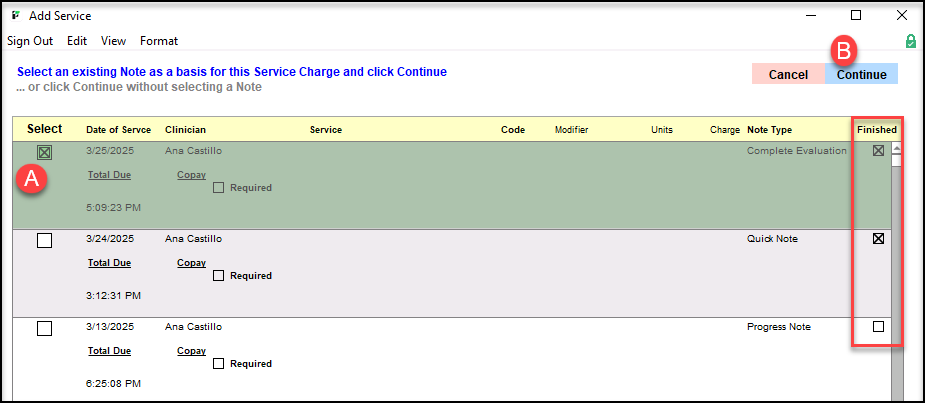Image resolution: width=925 pixels, height=403 pixels.
Task: Toggle Finished checkbox for Quick Note
Action: 878,239
